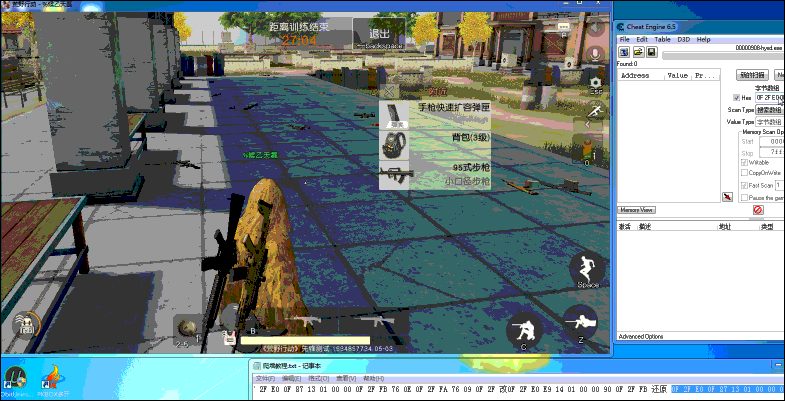
Task: Click 手枪快速扩容弹匣 item label
Action: 454,107
